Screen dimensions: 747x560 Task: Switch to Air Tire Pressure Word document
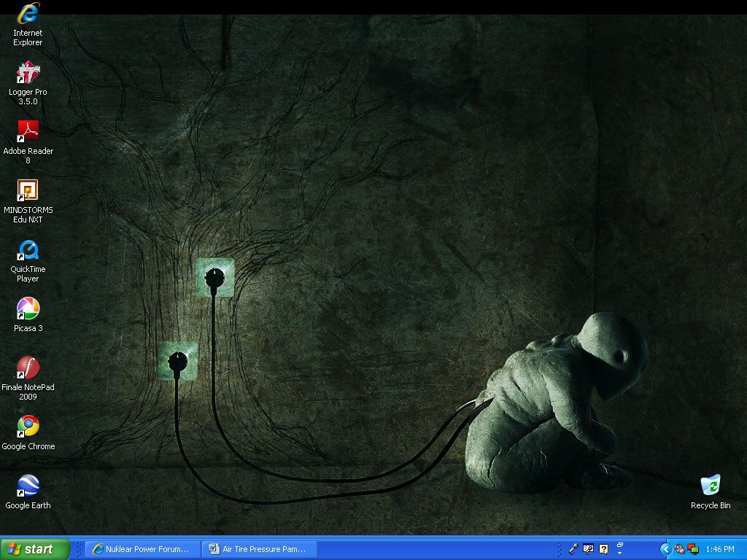260,549
